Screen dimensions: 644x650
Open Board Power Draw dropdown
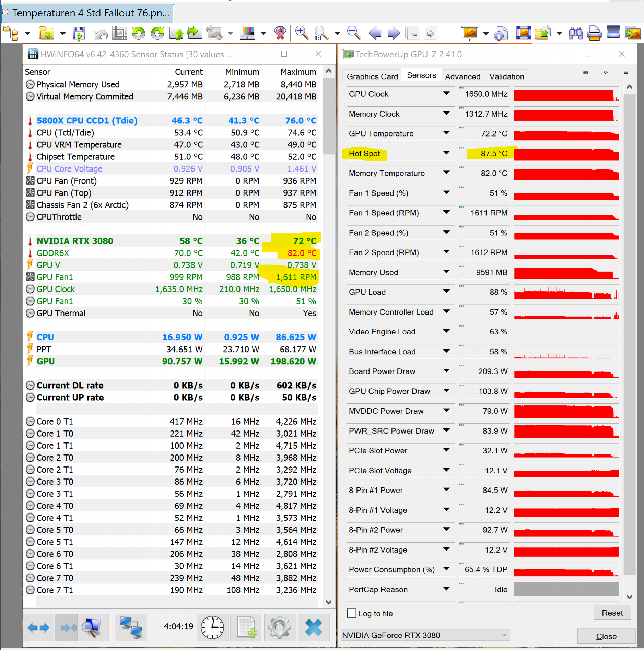point(446,371)
